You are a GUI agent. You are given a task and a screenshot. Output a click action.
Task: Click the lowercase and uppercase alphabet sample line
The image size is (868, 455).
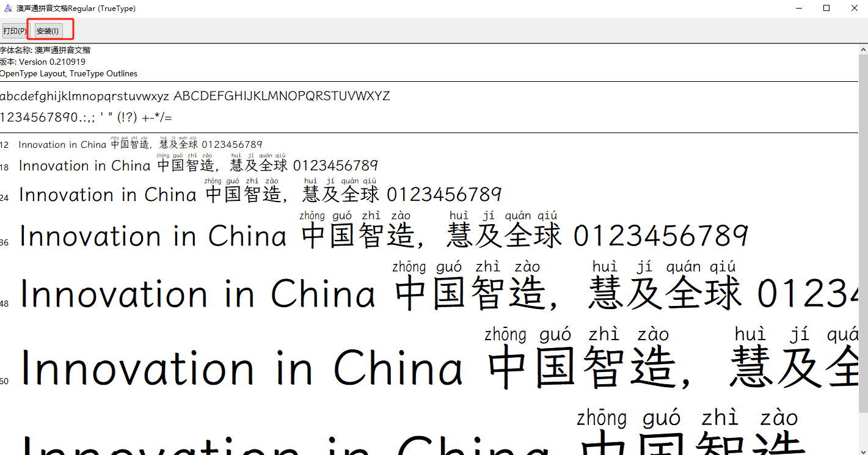pos(195,96)
